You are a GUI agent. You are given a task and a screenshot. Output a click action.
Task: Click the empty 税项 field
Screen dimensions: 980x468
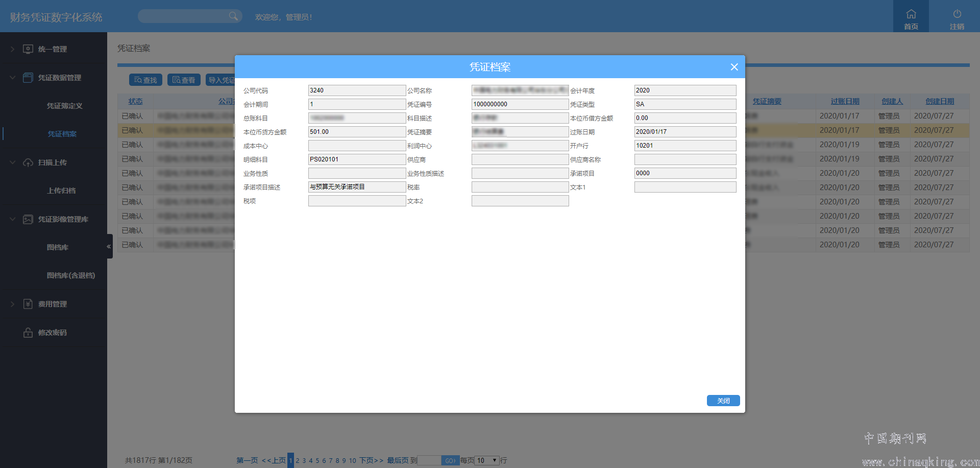pos(357,201)
